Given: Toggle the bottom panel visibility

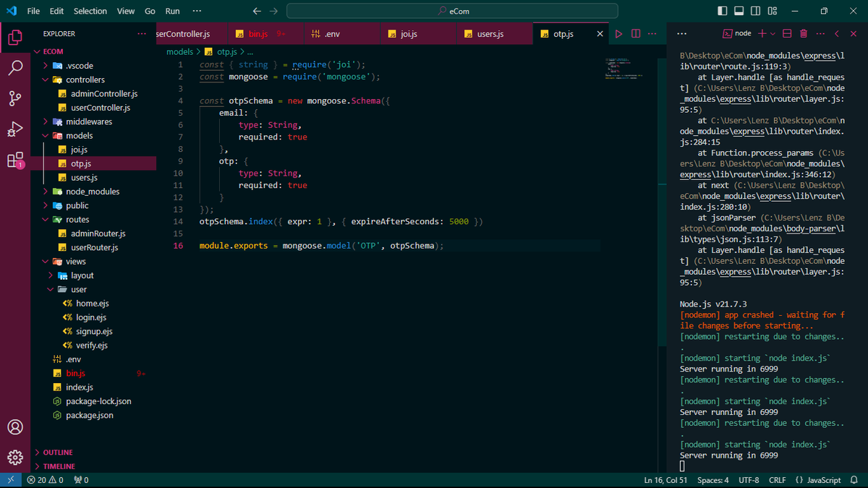Looking at the screenshot, I should tap(739, 11).
